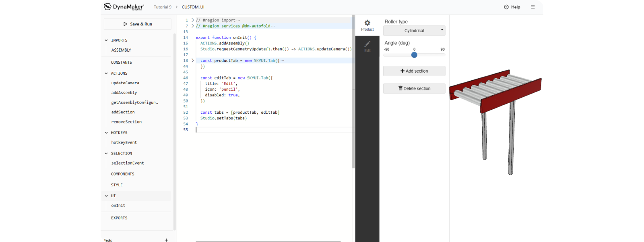Open the hamburger menu icon

pos(533,7)
